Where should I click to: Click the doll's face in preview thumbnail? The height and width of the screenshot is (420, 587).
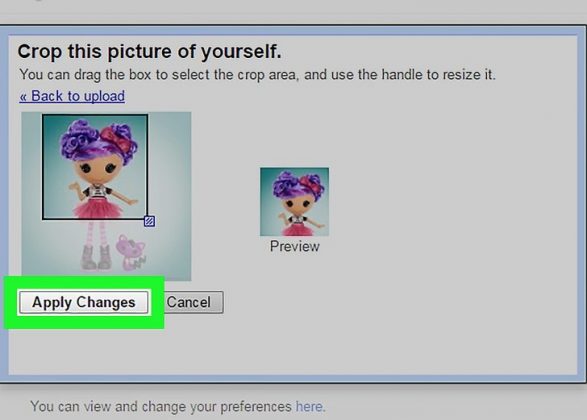click(x=296, y=204)
